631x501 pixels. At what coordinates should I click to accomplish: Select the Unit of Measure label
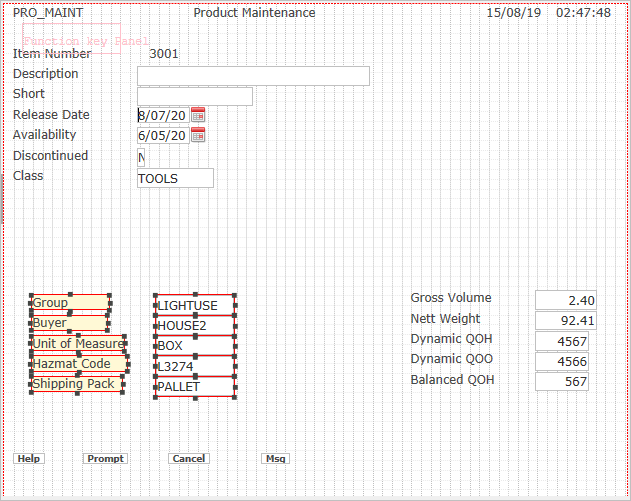pyautogui.click(x=78, y=343)
